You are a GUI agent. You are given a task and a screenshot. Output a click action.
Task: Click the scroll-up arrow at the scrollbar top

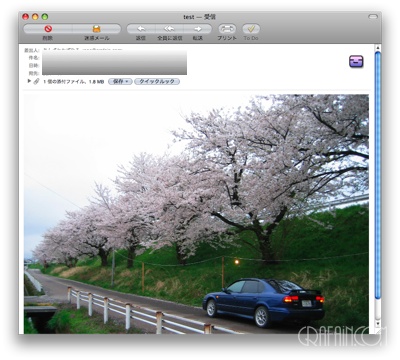pos(378,48)
